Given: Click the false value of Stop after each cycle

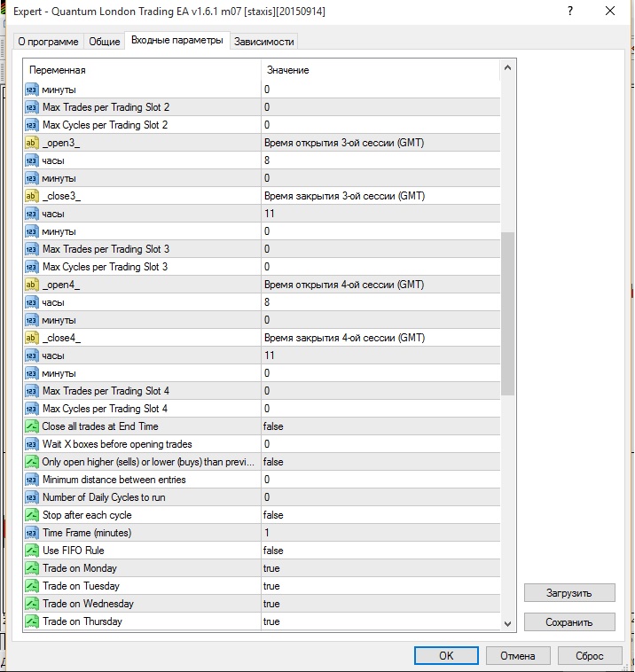Looking at the screenshot, I should [273, 515].
